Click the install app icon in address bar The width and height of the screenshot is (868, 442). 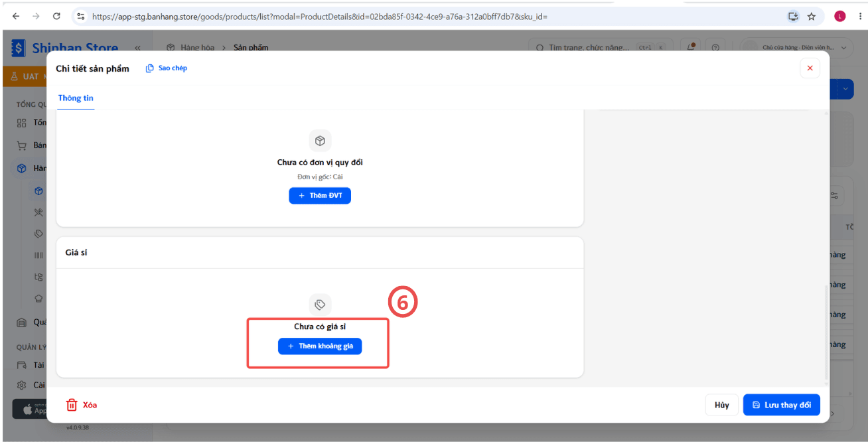[x=793, y=16]
